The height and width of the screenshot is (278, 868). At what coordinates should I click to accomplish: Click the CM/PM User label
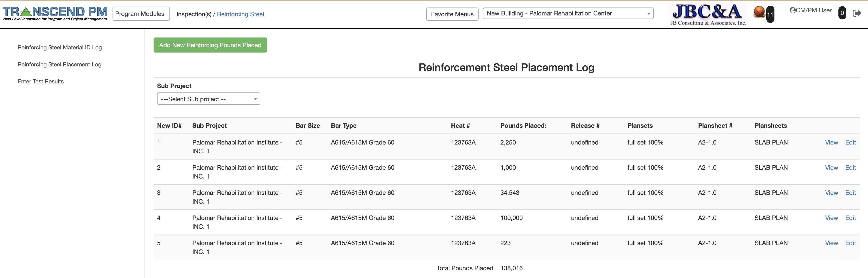(814, 10)
